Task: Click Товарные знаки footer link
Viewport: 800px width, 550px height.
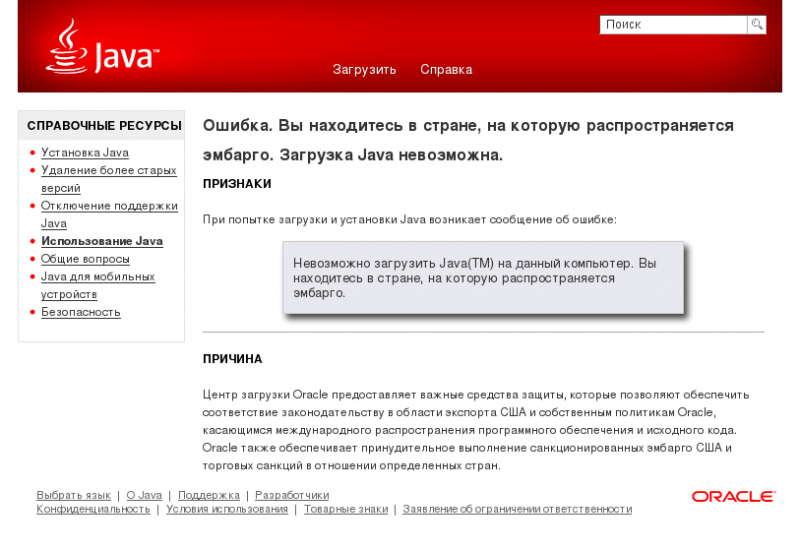Action: coord(346,509)
